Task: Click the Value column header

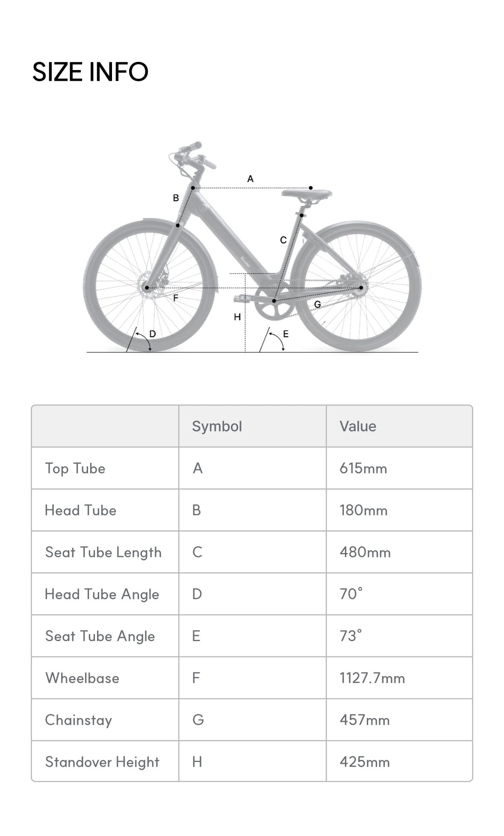Action: tap(358, 426)
